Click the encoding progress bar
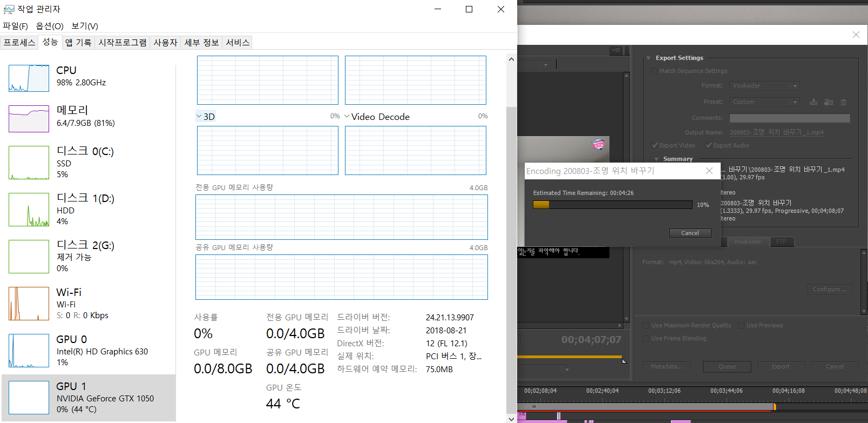 tap(612, 205)
